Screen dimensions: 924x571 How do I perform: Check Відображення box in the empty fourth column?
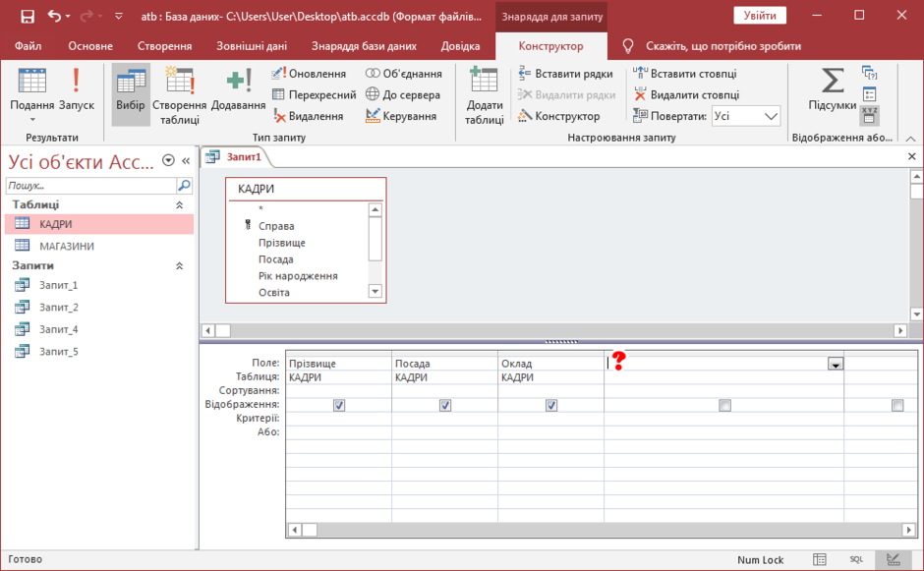[x=724, y=406]
